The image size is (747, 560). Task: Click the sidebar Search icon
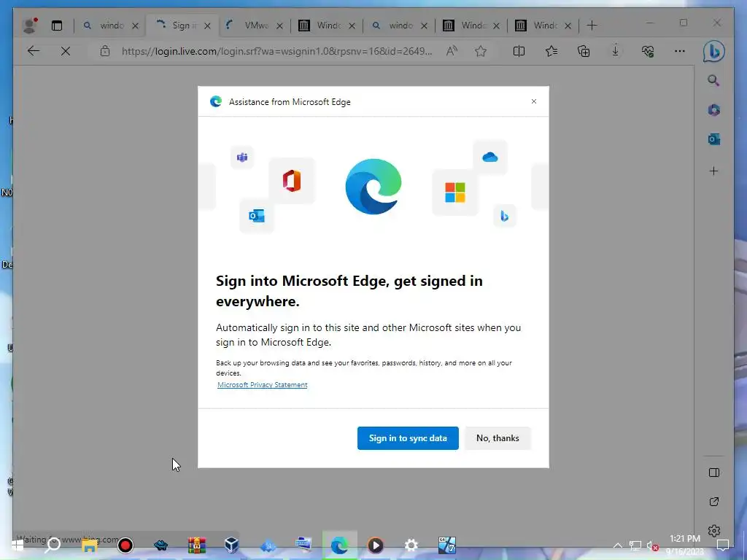coord(713,80)
